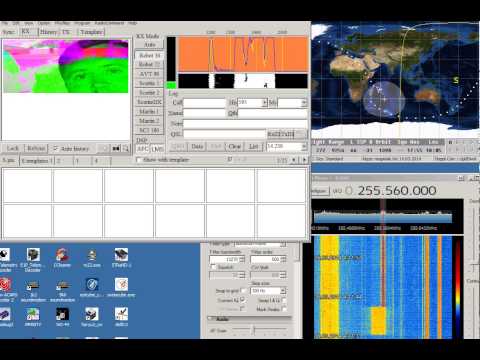480x360 pixels.
Task: Enable the Snap to grid checkbox
Action: pyautogui.click(x=243, y=291)
